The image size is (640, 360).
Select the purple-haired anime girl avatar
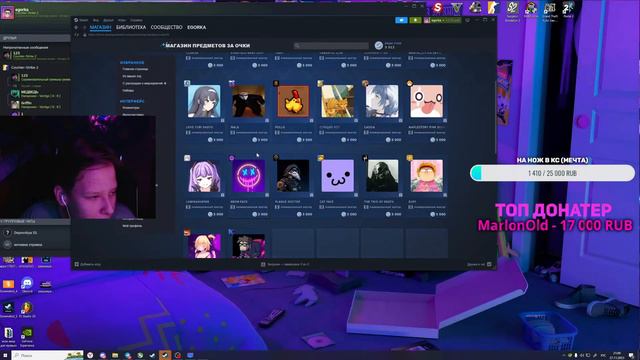click(x=204, y=176)
